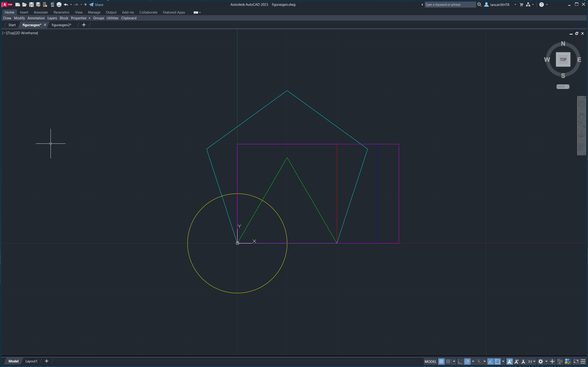The image size is (588, 367).
Task: Click the Workspace Switching gear icon
Action: [540, 361]
